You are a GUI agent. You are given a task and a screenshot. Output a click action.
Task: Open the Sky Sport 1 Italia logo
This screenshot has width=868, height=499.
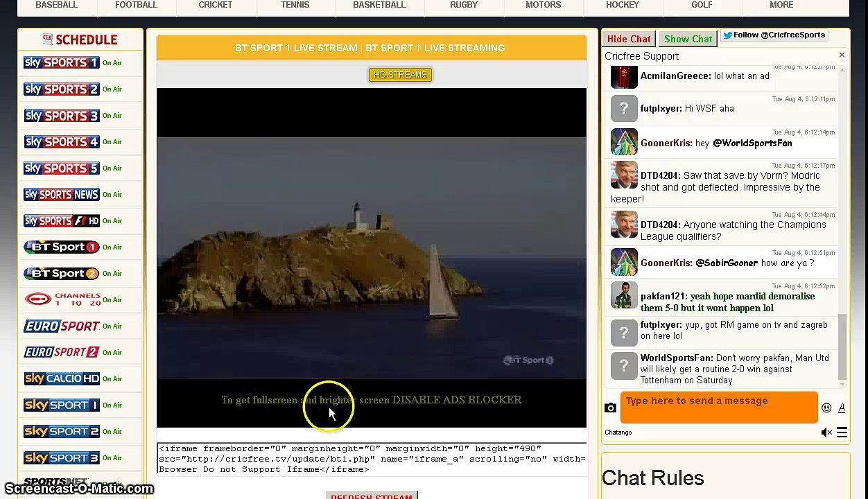point(62,405)
